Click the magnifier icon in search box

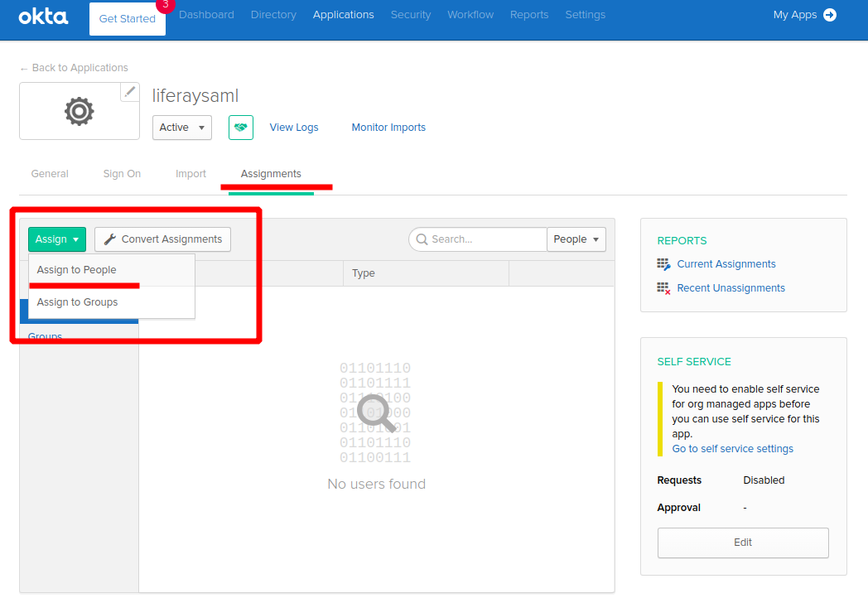422,239
